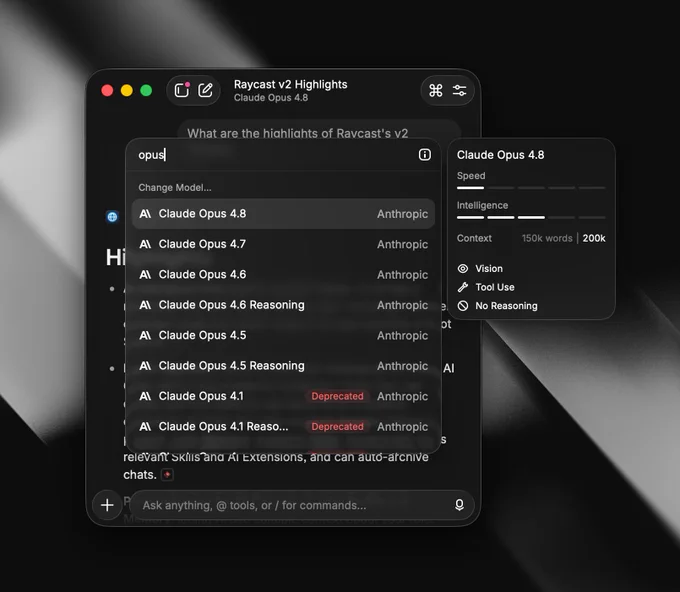Viewport: 680px width, 592px height.
Task: Select Claude Opus 4.1 Reasoning entry
Action: 283,426
